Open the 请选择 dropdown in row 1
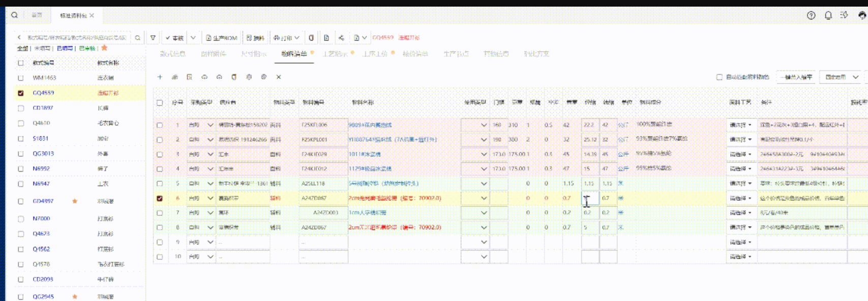The height and width of the screenshot is (301, 868). pyautogui.click(x=740, y=125)
